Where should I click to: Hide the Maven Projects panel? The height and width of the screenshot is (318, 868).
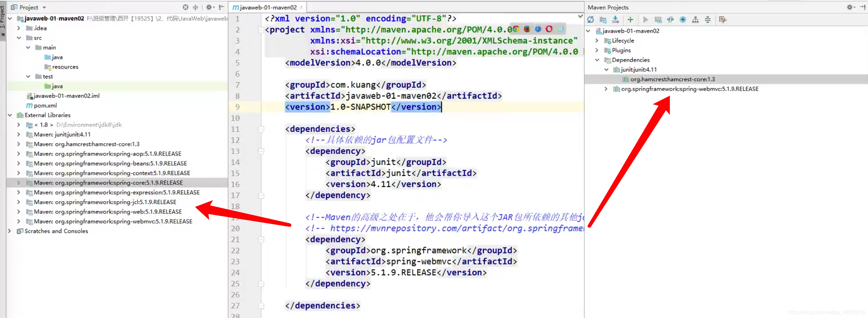coord(862,7)
